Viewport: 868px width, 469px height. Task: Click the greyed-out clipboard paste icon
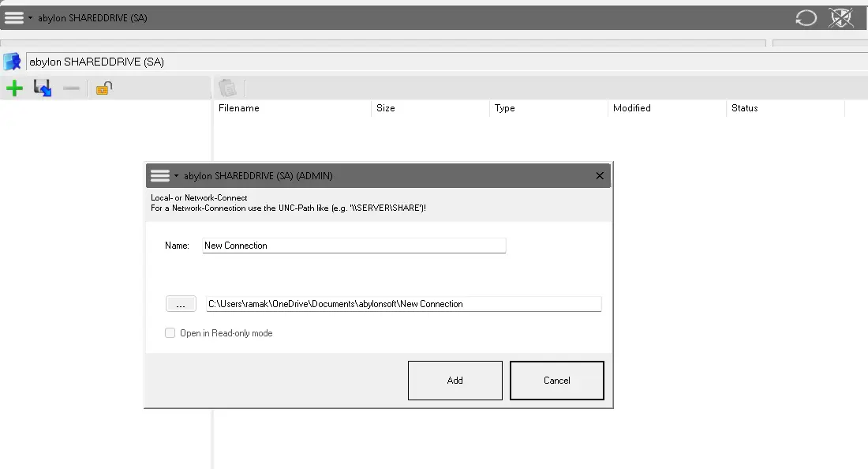tap(227, 88)
